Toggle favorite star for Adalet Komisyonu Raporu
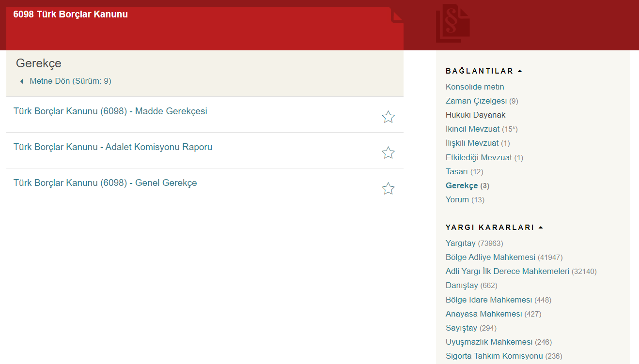 388,153
